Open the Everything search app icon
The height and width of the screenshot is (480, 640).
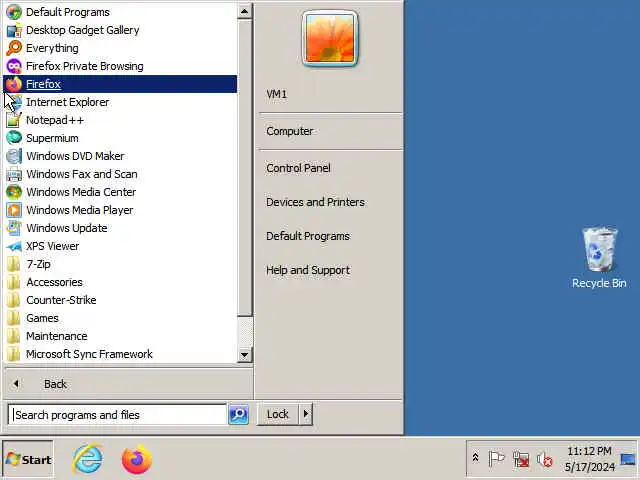coord(14,48)
